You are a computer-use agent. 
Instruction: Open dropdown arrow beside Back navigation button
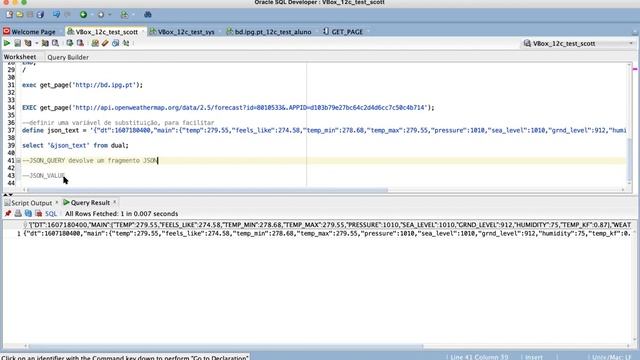(92, 15)
